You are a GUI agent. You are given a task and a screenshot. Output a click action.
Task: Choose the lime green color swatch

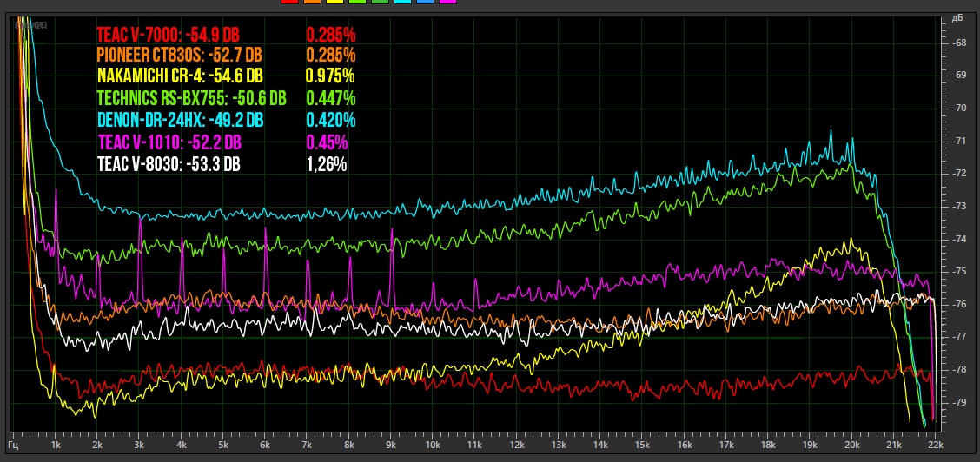[357, 2]
